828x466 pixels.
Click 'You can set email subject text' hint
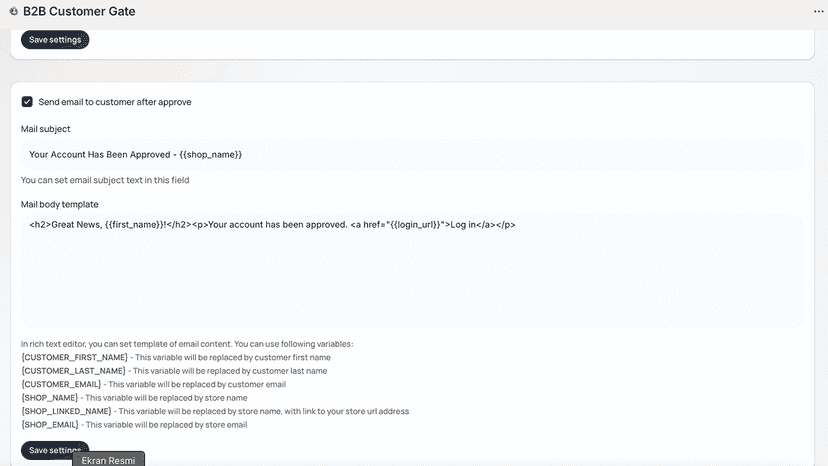(105, 180)
